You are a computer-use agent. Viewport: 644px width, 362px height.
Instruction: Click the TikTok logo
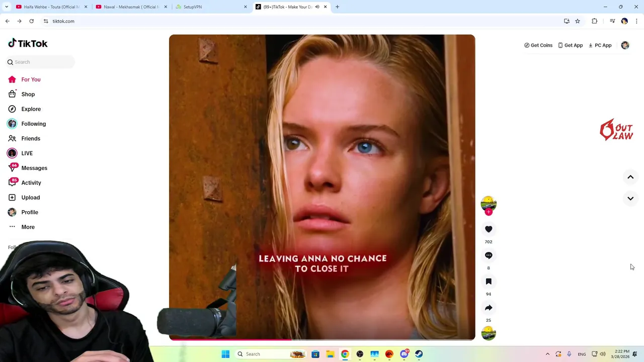point(28,43)
